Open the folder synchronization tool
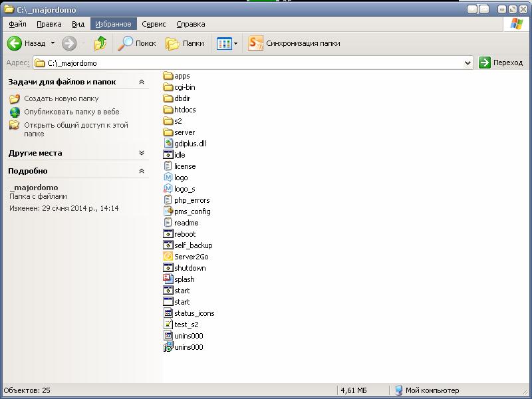 [293, 43]
